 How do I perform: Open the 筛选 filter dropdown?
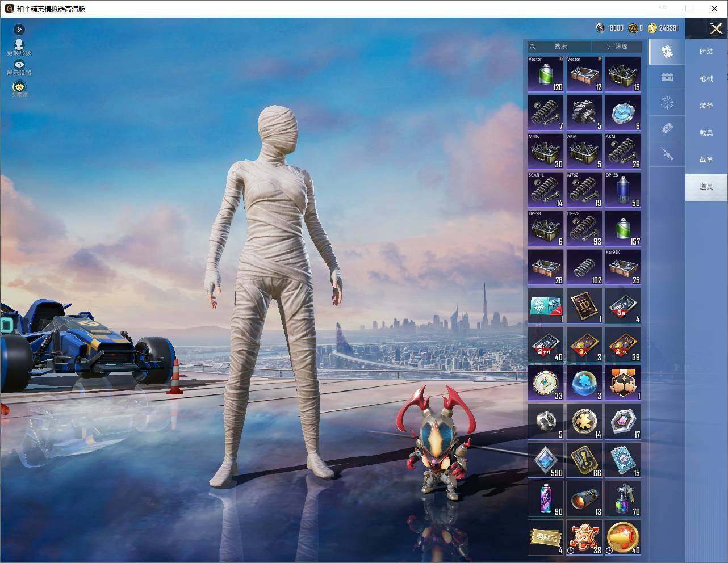point(617,47)
